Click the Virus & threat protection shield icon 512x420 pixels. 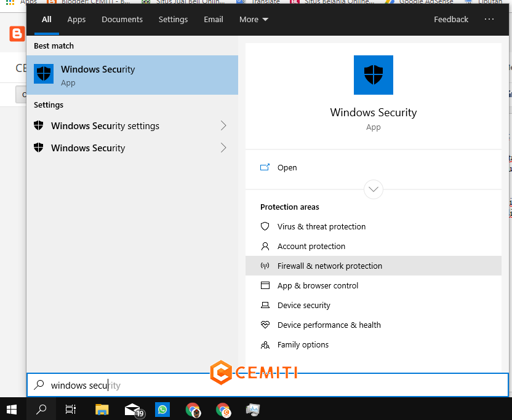click(265, 226)
